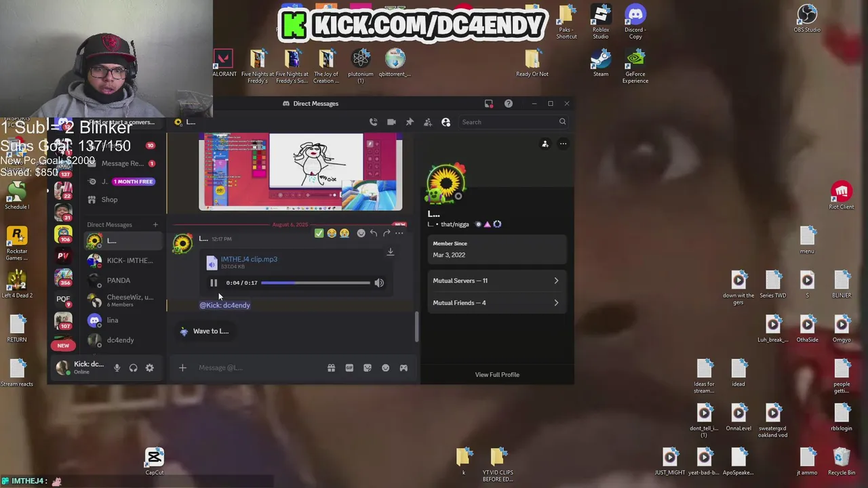Reply to the message
Screen dimensions: 868x488
point(374,233)
